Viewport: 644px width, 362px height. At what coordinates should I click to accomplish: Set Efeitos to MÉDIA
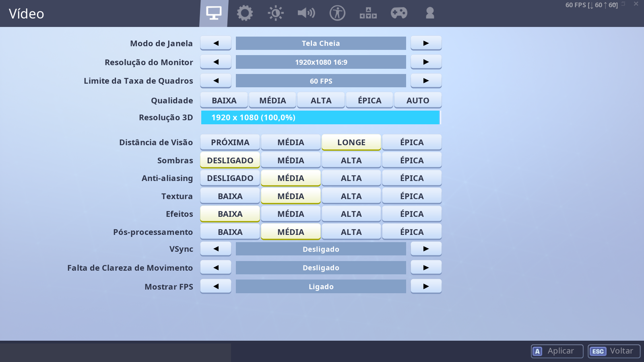(291, 214)
